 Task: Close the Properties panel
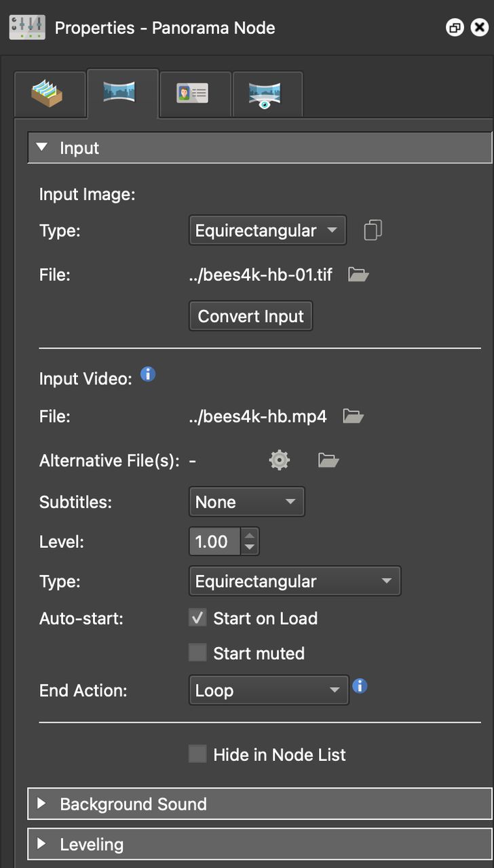pos(479,28)
